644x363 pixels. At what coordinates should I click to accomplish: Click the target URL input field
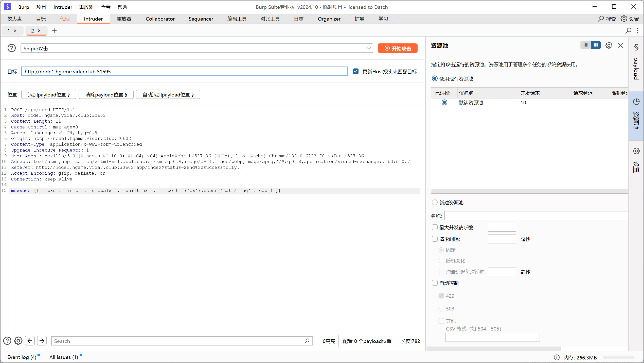coord(184,72)
